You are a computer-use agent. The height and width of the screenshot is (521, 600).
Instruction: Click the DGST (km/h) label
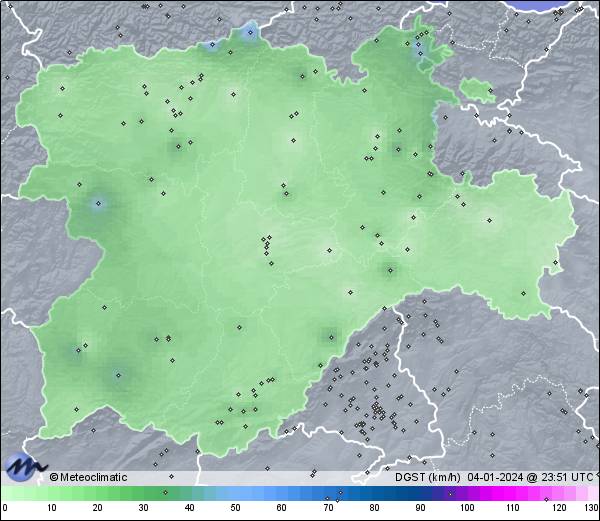tap(427, 477)
